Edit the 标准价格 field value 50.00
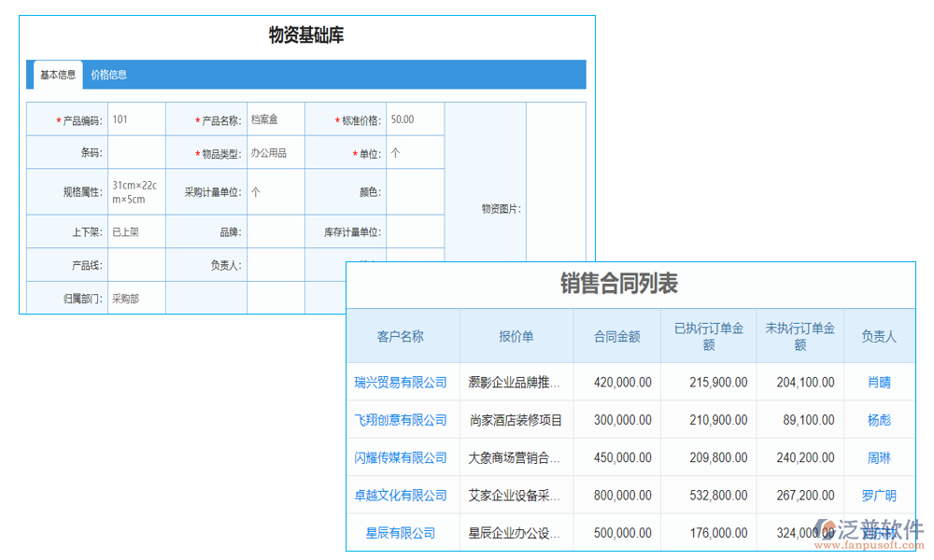 pos(415,119)
